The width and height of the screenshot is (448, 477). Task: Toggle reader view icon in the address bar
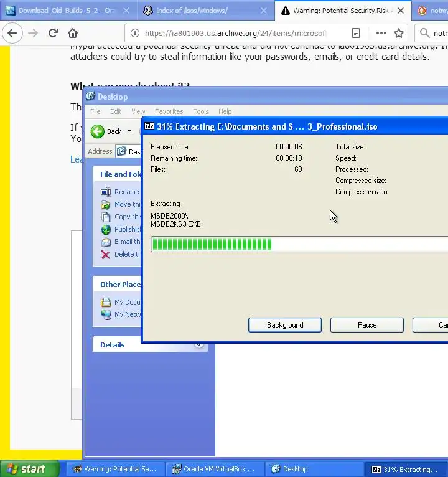pos(356,33)
